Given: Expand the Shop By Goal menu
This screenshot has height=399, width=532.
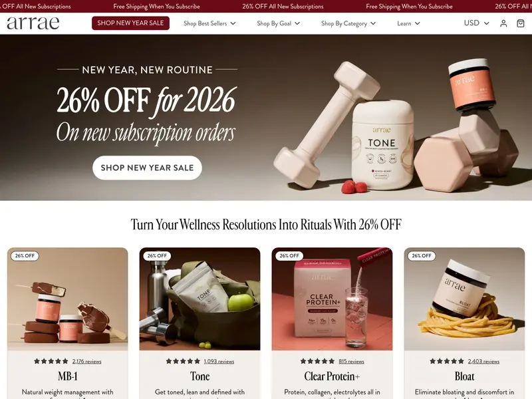Looking at the screenshot, I should click(278, 23).
